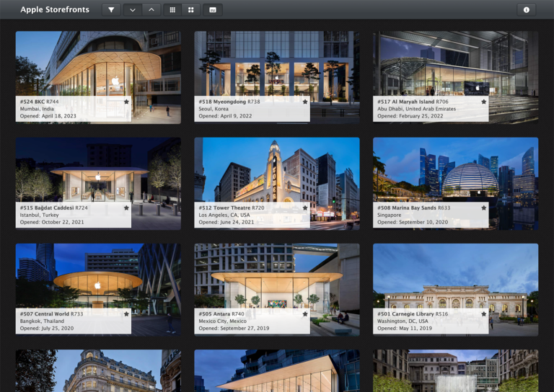Click 'Opened: June 24, 2021' date
This screenshot has width=554, height=392.
pos(226,222)
